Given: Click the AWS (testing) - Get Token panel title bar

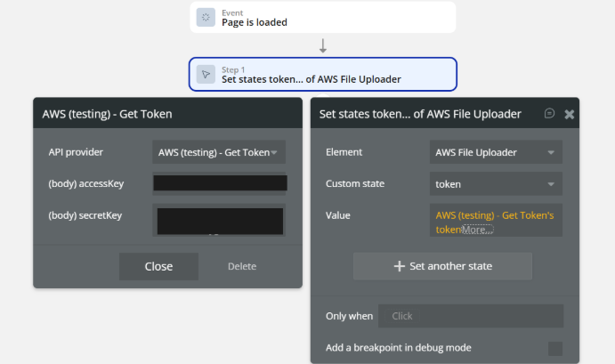Looking at the screenshot, I should [x=167, y=114].
